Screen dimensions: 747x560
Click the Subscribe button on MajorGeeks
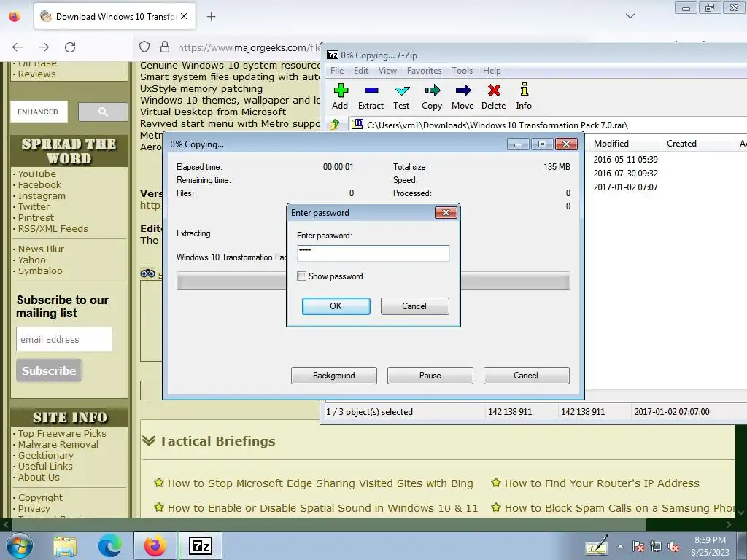(x=49, y=370)
